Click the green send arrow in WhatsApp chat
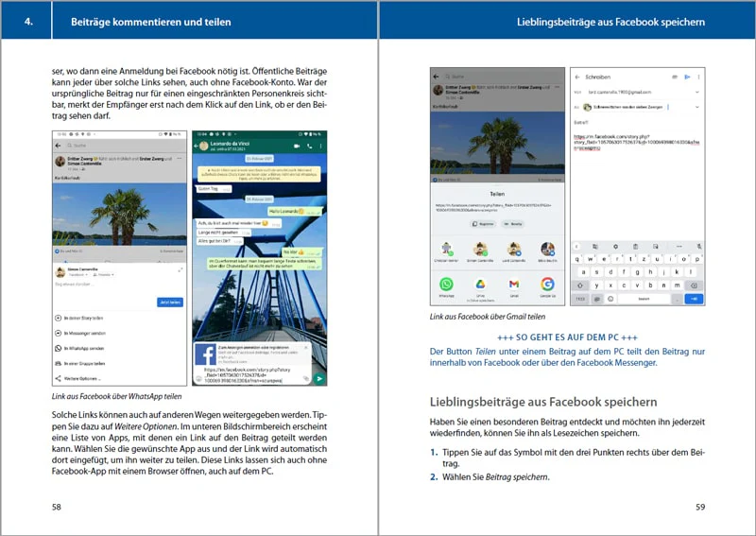Viewport: 756px width, 536px height. pyautogui.click(x=318, y=379)
